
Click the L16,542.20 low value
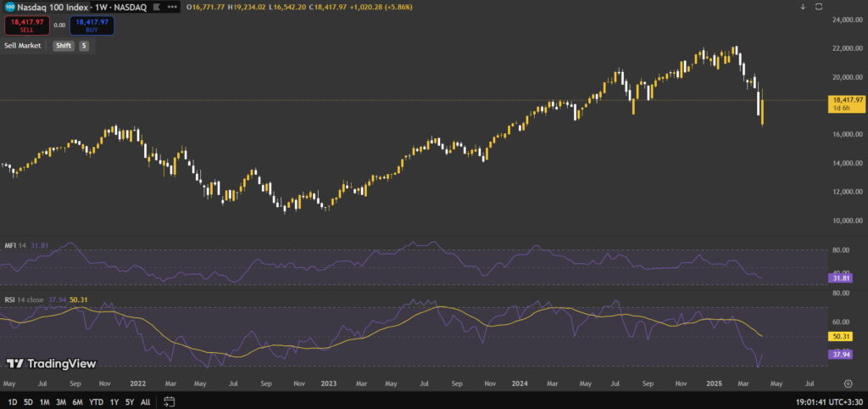point(288,7)
